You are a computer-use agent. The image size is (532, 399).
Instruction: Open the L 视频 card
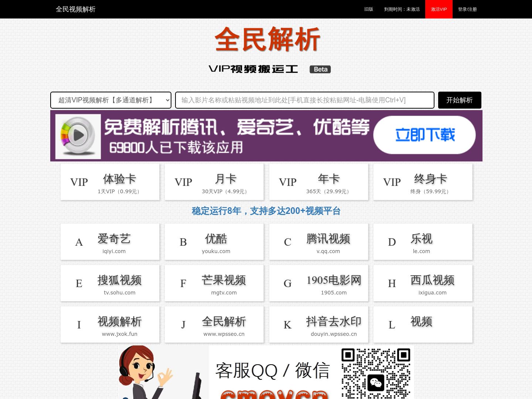click(x=423, y=325)
